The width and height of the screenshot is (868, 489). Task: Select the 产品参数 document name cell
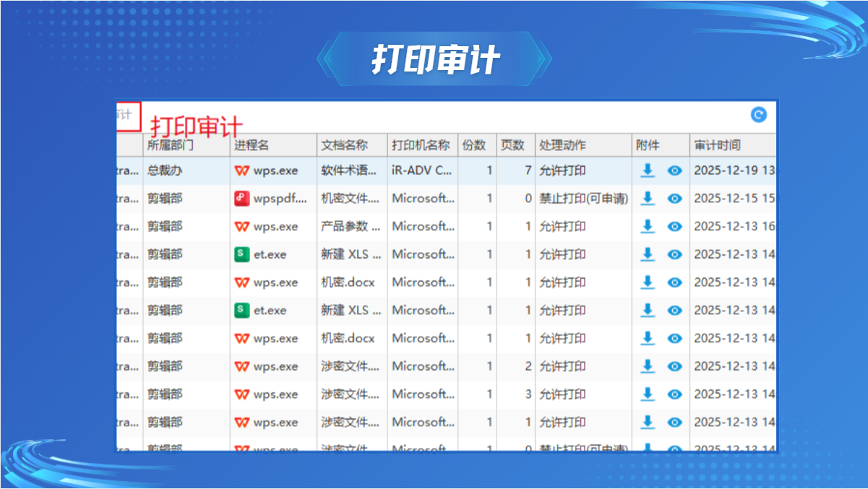(352, 226)
